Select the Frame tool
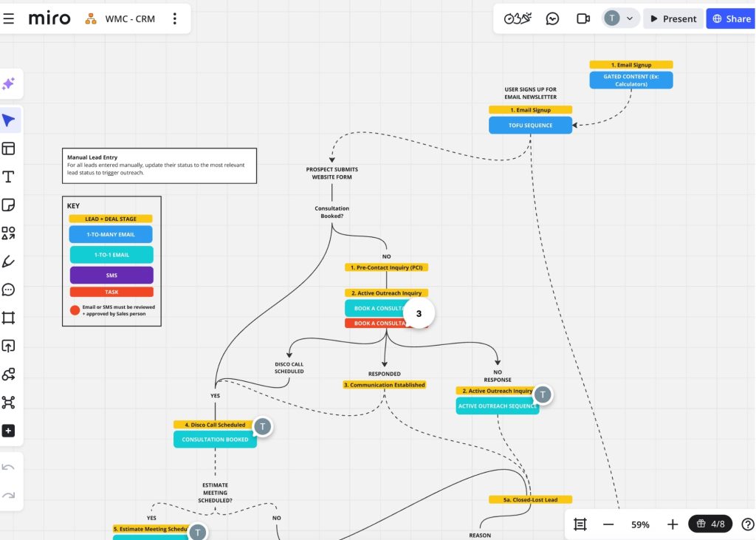756x540 pixels. 10,318
